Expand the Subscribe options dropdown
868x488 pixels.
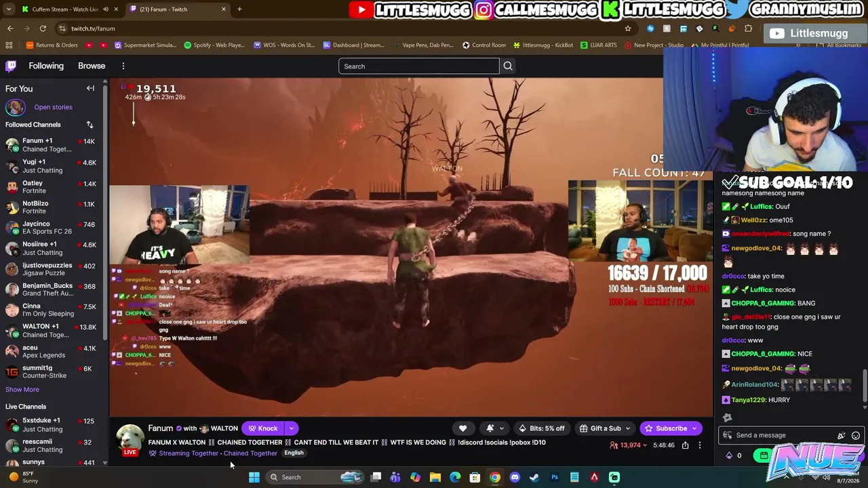tap(694, 428)
